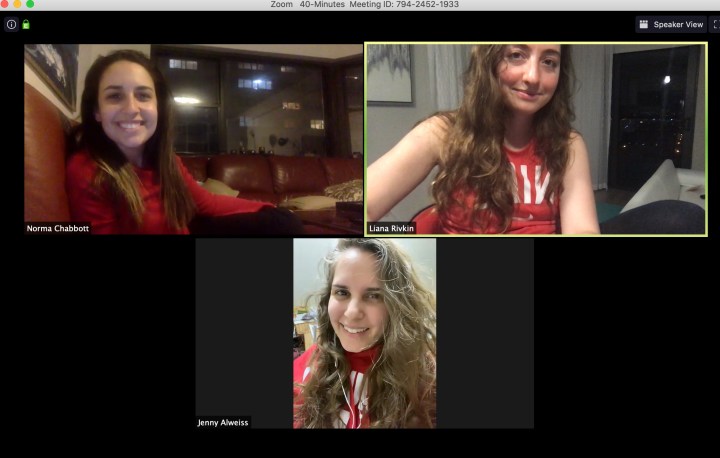
Task: Select Liana Rivkin's highlighted video tile
Action: [x=536, y=138]
